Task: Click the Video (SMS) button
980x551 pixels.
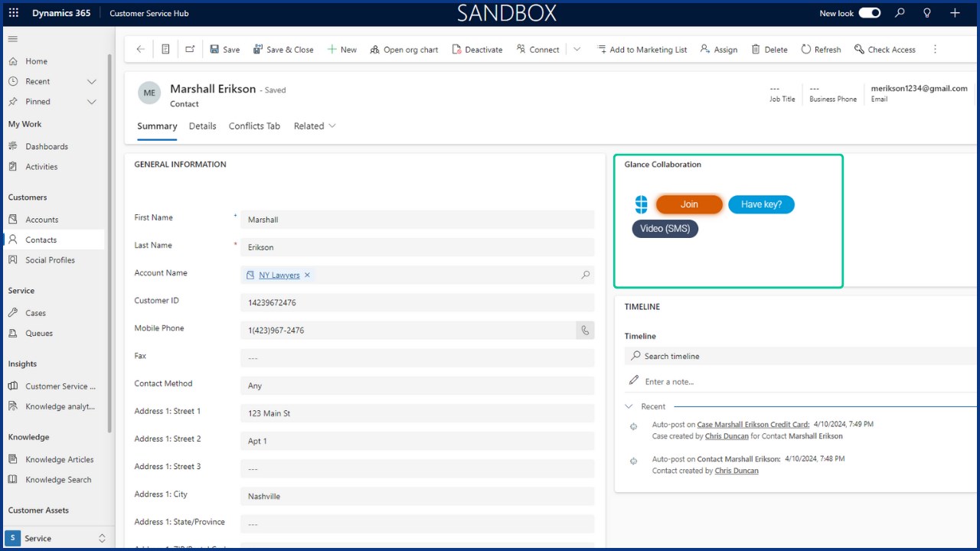Action: pos(665,229)
